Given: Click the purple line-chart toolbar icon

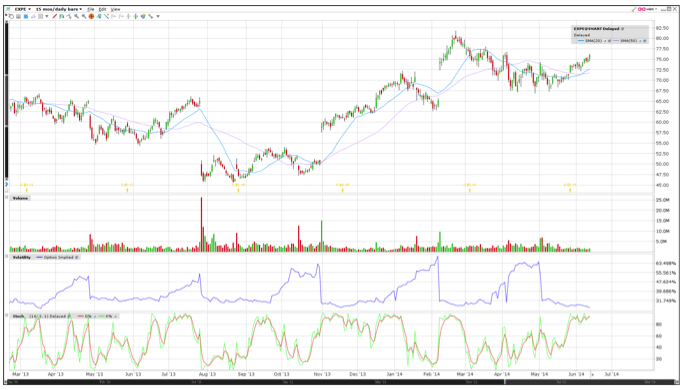Looking at the screenshot, I should click(33, 16).
